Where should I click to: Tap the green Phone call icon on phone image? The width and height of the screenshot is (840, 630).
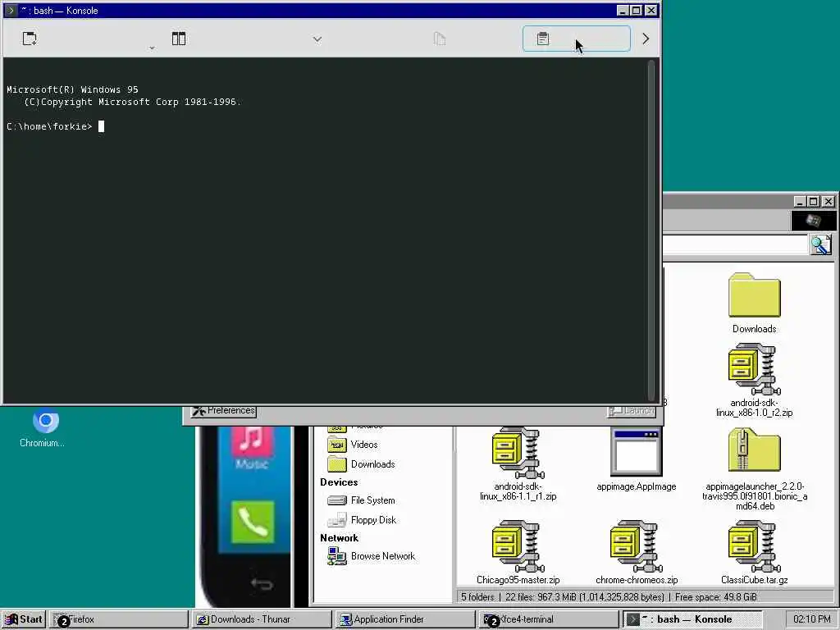point(253,523)
